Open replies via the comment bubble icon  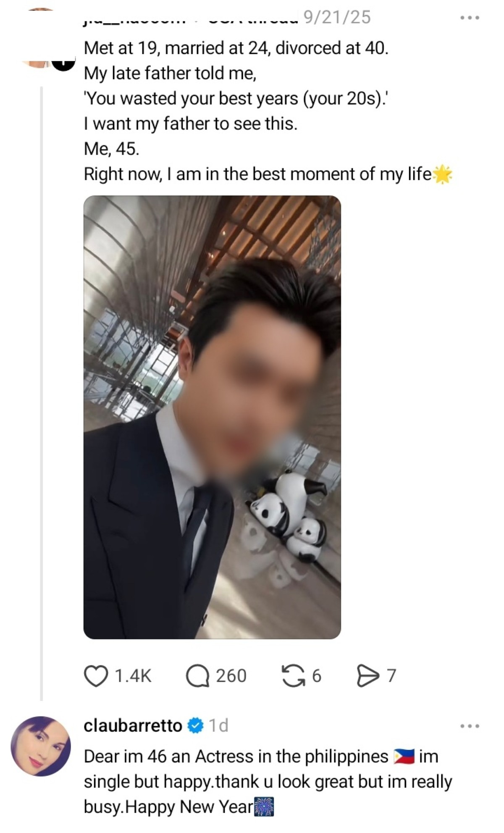coord(197,676)
